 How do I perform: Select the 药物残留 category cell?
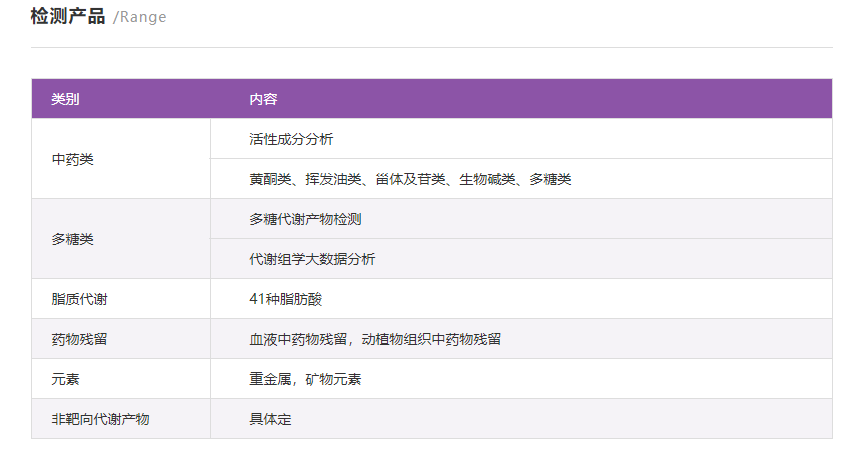[x=79, y=339]
